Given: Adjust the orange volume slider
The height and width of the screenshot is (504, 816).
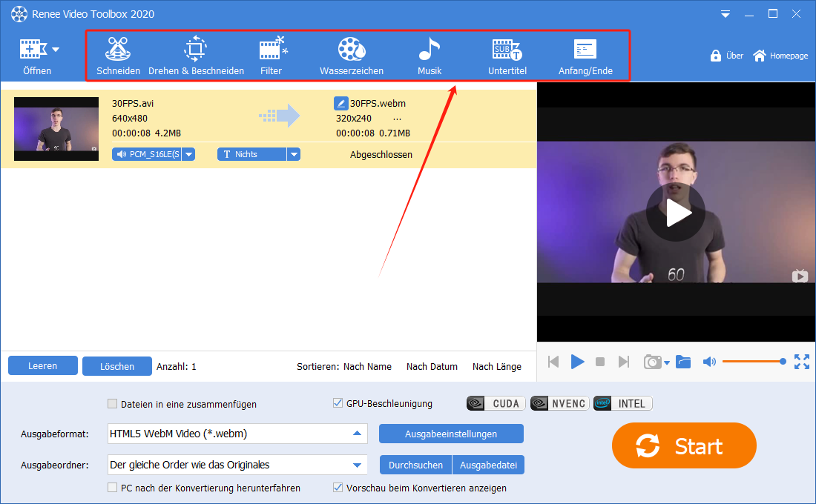Looking at the screenshot, I should pos(754,362).
